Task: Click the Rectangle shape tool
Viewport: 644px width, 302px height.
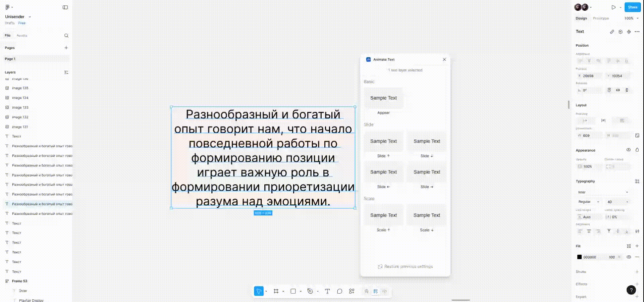Action: pos(293,291)
